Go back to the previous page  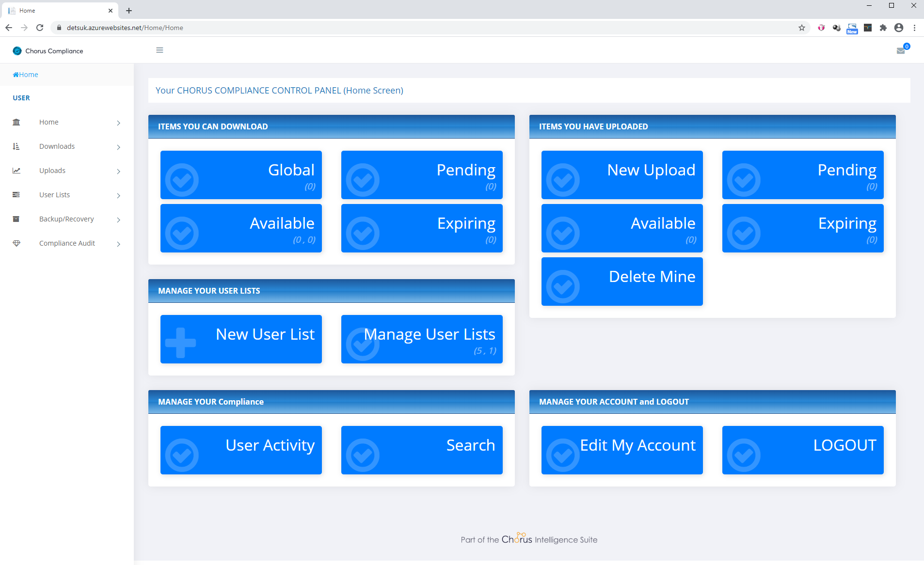[9, 28]
